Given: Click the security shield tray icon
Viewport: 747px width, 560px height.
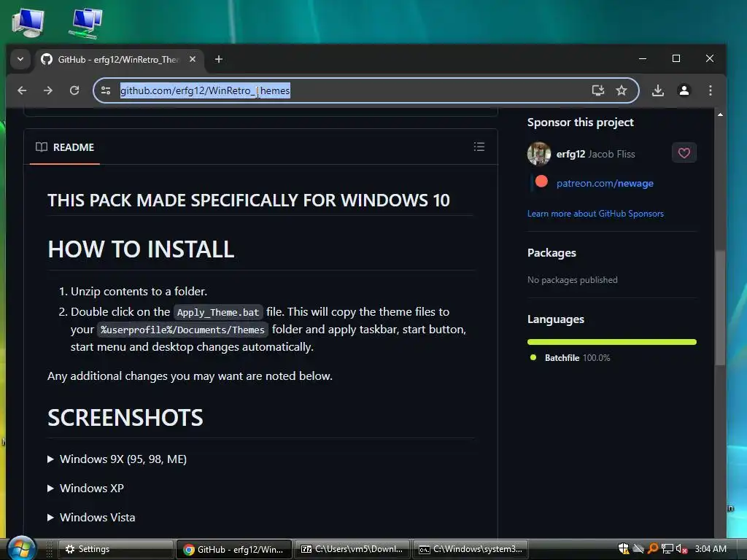Looking at the screenshot, I should [623, 549].
